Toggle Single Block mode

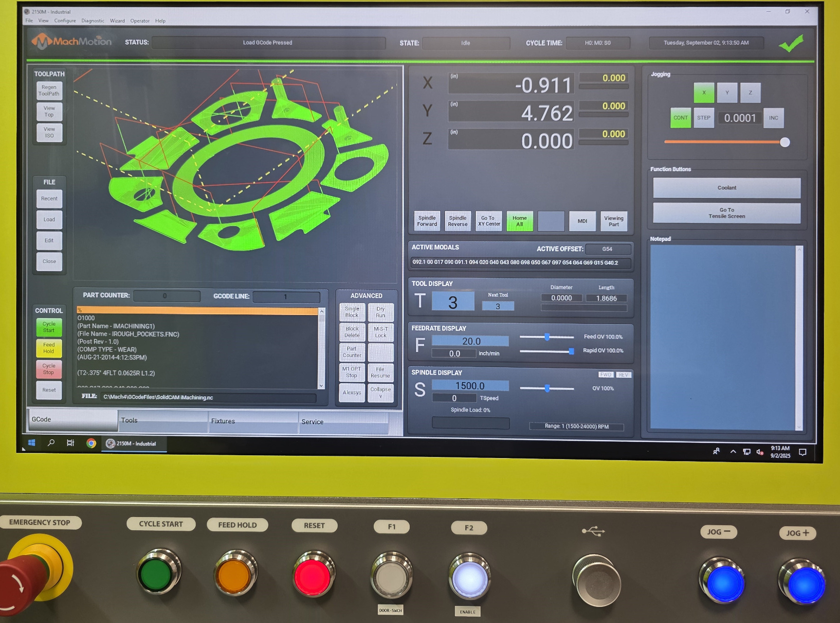tap(351, 312)
